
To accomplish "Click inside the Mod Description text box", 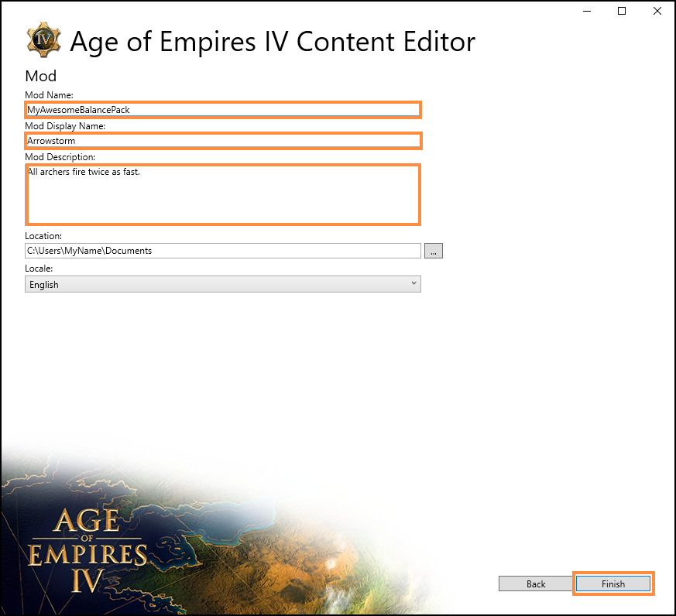I will (223, 194).
